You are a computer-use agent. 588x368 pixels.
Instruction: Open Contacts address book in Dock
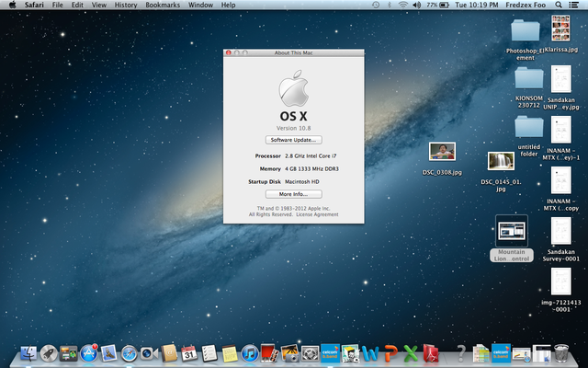[x=169, y=353]
